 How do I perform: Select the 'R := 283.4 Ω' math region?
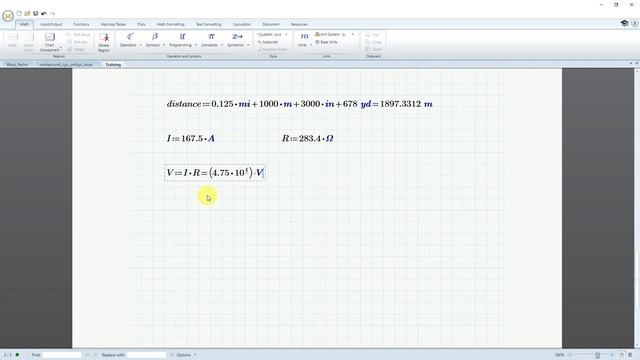pyautogui.click(x=308, y=139)
